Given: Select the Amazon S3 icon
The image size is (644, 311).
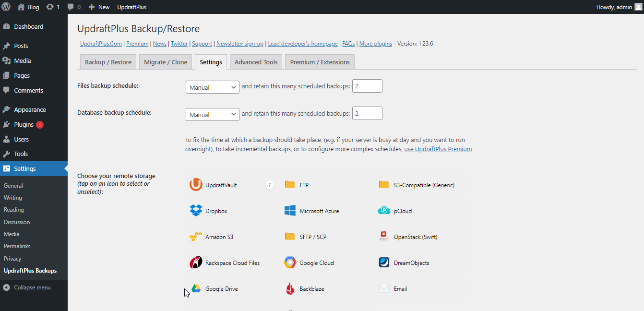Looking at the screenshot, I should tap(196, 237).
